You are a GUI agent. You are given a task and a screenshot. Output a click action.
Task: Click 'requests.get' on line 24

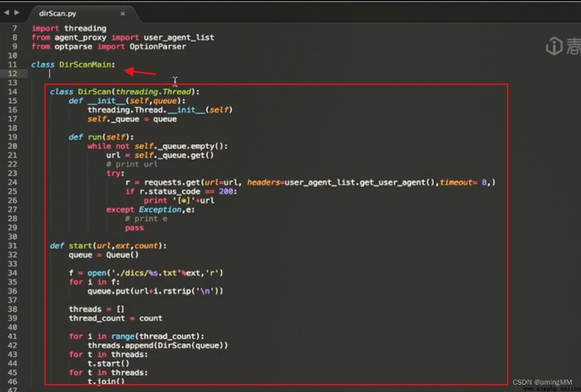(172, 182)
